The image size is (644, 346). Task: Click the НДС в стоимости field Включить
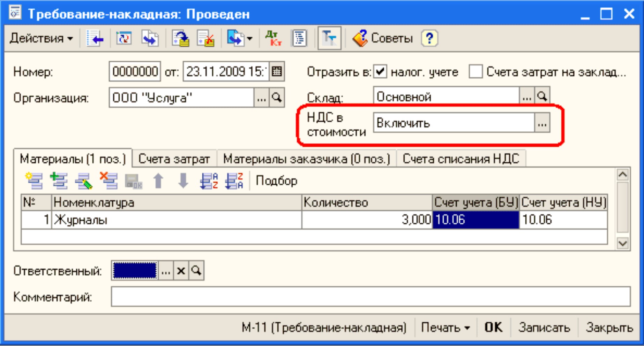(454, 123)
